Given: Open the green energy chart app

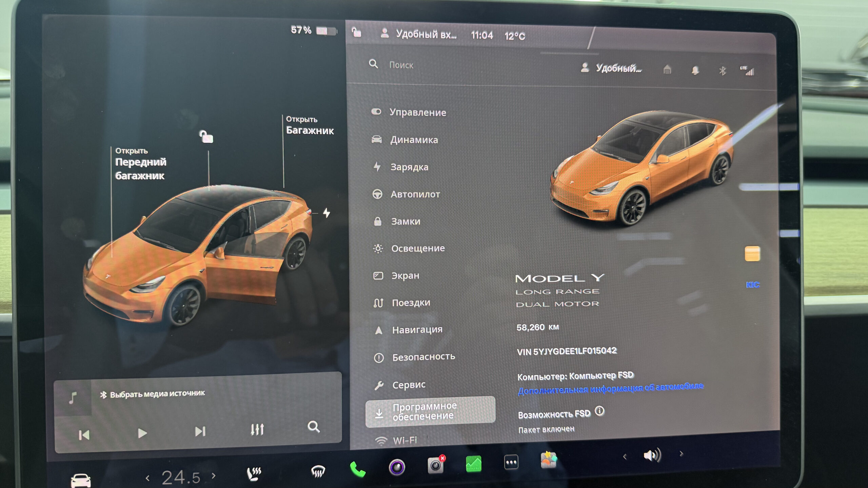Looking at the screenshot, I should point(474,463).
